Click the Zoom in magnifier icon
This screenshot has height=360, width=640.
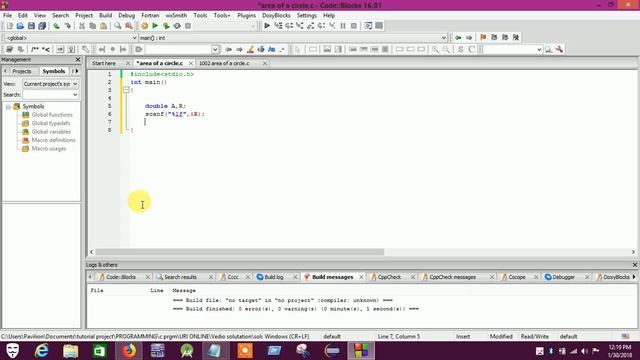point(436,49)
